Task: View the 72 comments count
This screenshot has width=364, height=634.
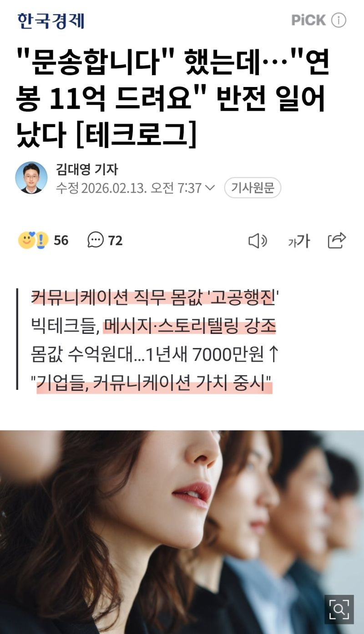Action: (x=115, y=240)
